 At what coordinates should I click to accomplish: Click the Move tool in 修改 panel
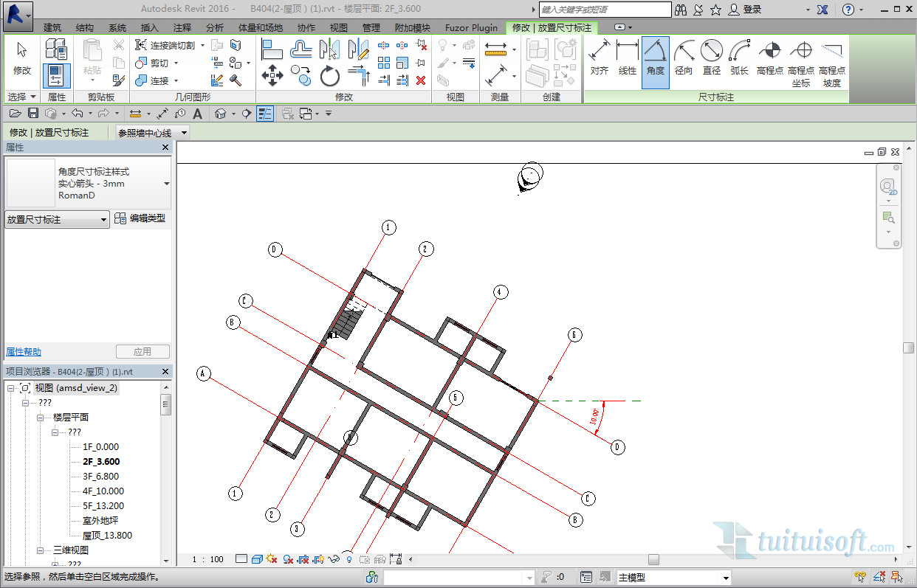tap(272, 75)
